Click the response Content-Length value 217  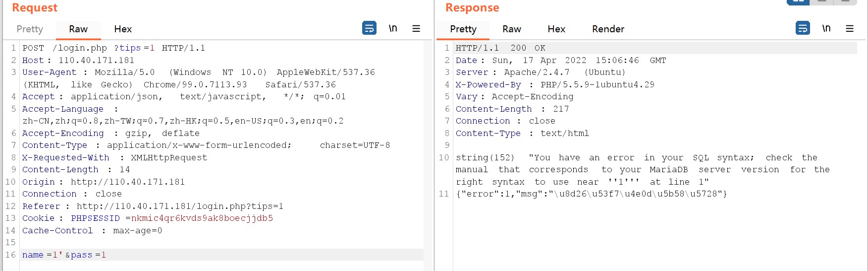[x=561, y=109]
